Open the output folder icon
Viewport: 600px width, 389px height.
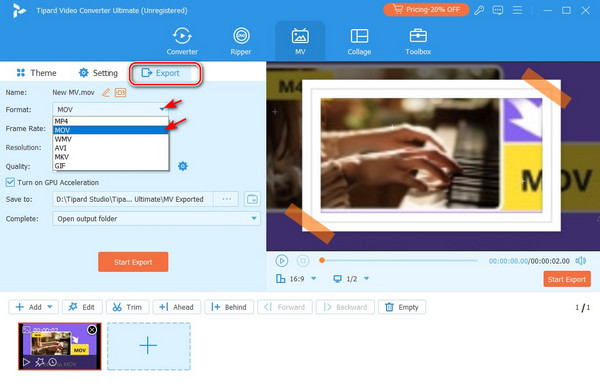252,199
